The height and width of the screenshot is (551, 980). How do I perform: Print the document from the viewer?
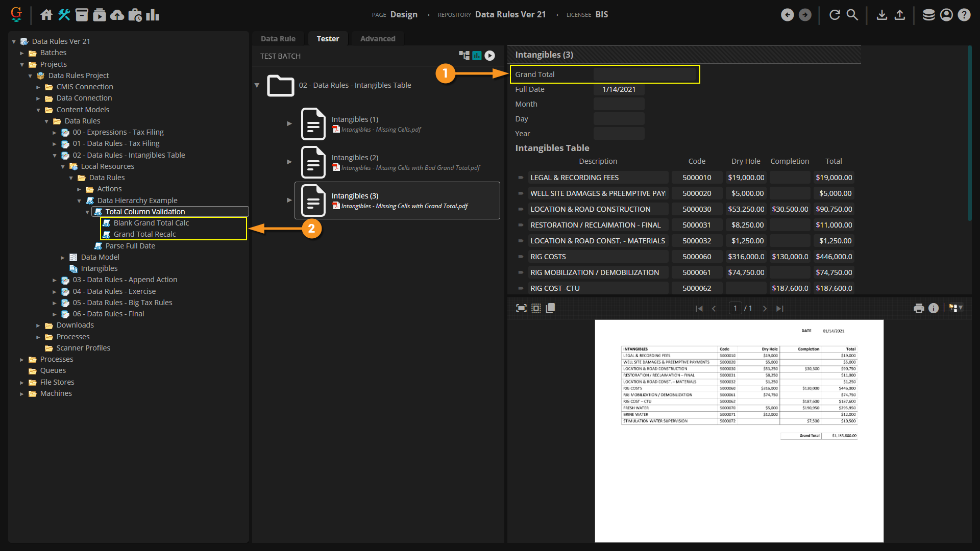(919, 308)
